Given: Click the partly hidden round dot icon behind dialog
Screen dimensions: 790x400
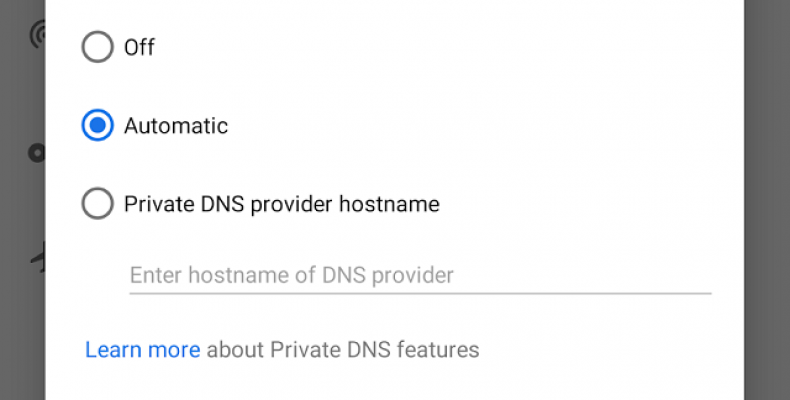Looking at the screenshot, I should tap(36, 153).
